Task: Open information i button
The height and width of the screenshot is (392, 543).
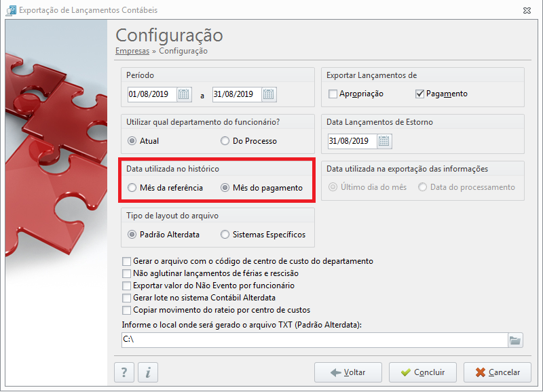Action: tap(148, 372)
